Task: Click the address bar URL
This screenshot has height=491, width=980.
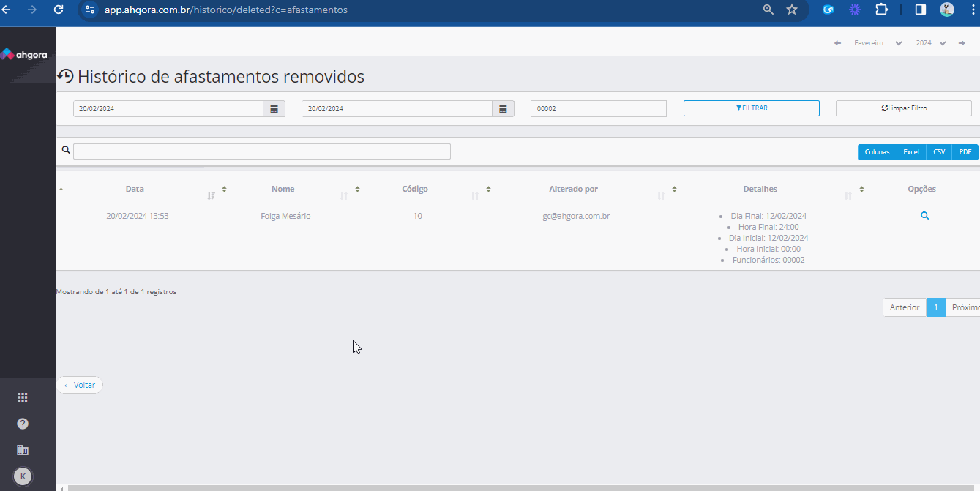Action: [226, 10]
